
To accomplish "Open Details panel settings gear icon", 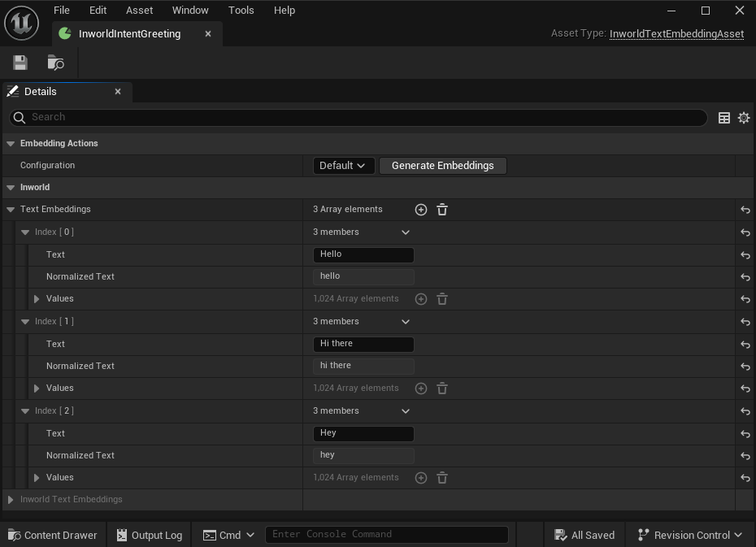I will click(744, 118).
